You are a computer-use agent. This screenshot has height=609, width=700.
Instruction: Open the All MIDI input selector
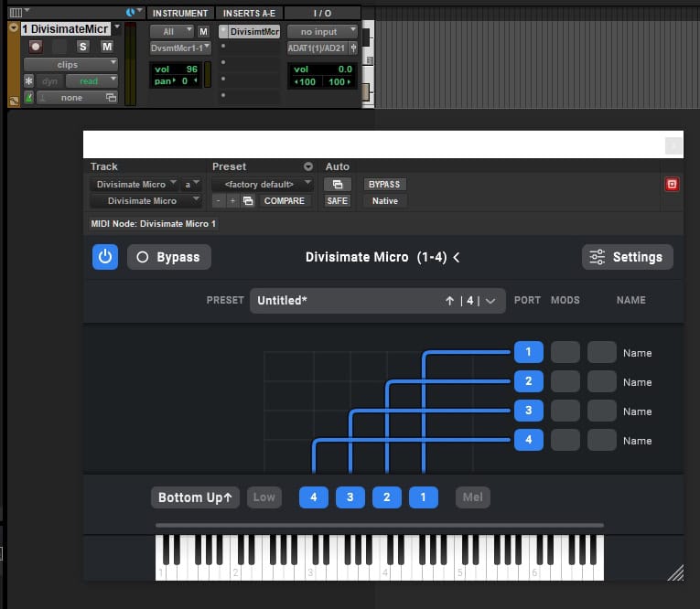point(171,32)
